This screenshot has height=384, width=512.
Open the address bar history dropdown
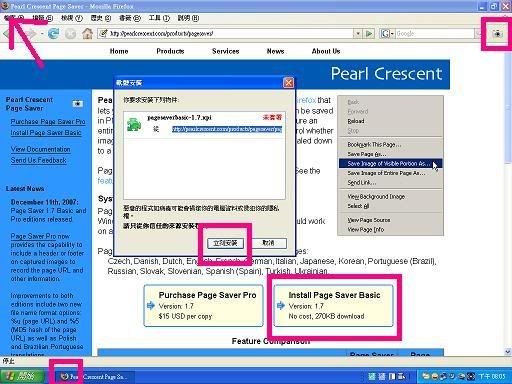(358, 33)
